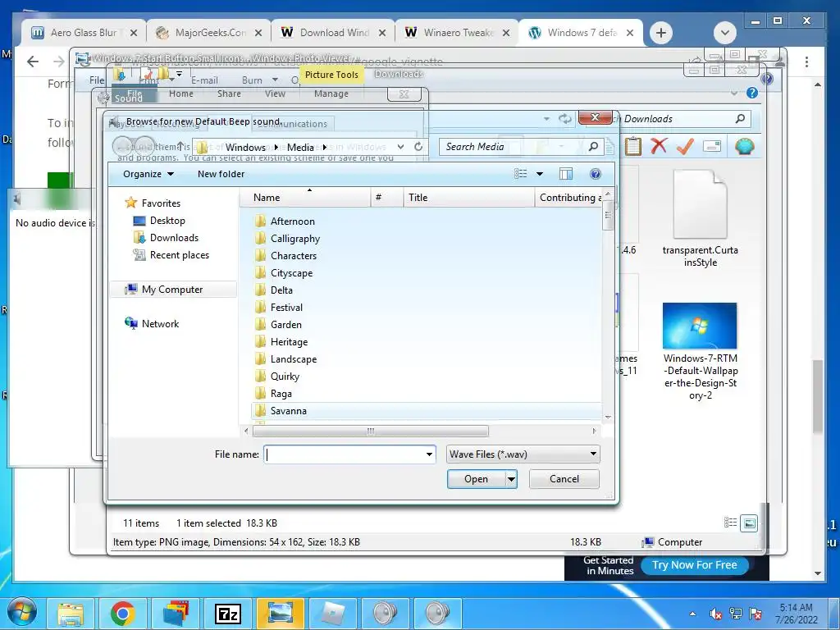Image resolution: width=840 pixels, height=630 pixels.
Task: Click the Classic Shell shell icon
Action: [745, 146]
